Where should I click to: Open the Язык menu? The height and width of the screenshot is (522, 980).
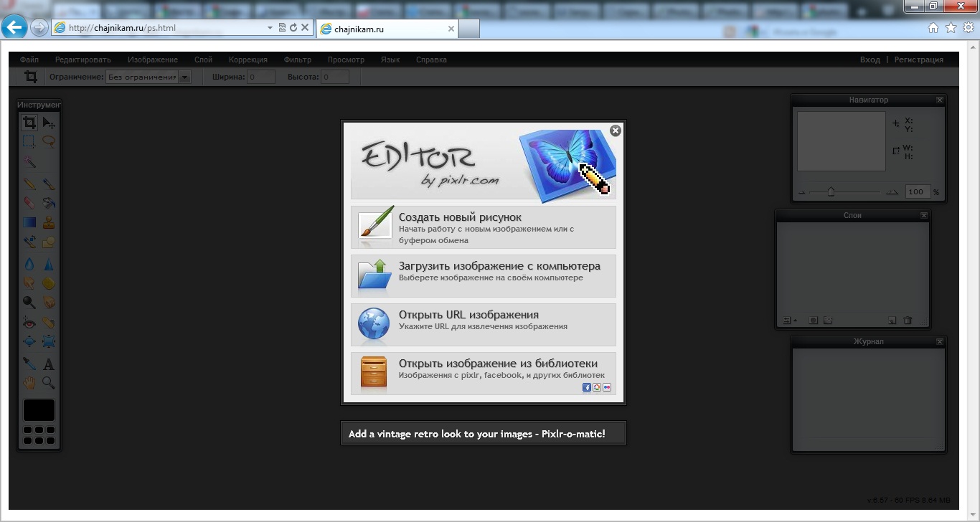click(390, 60)
